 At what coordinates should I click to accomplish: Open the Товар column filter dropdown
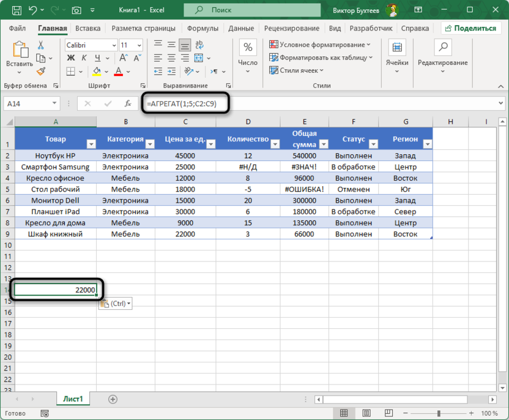[x=91, y=144]
